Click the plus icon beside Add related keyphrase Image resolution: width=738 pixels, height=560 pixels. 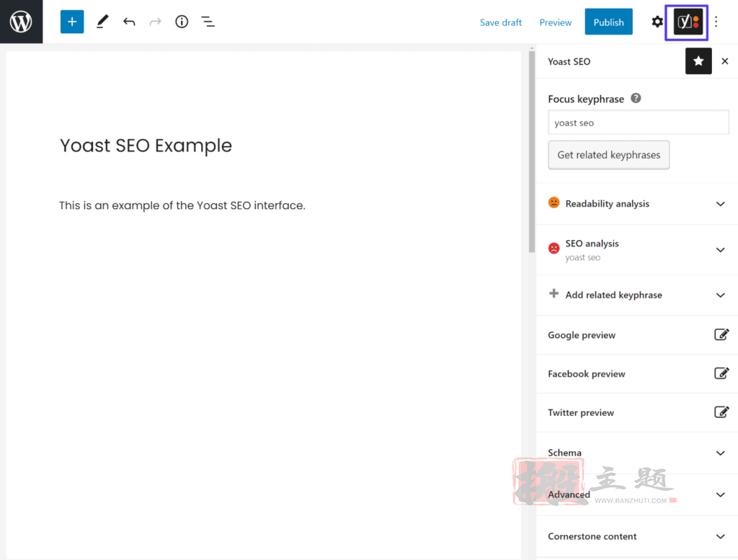pos(554,293)
